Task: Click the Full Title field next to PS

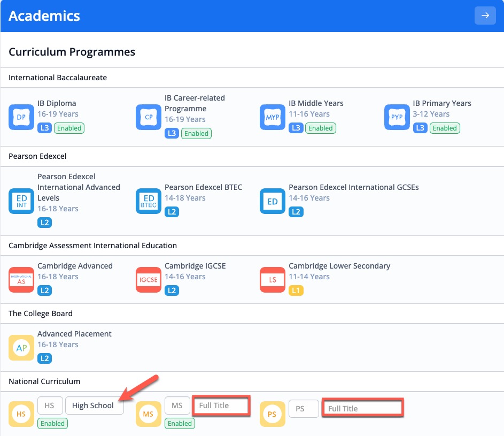Action: (x=362, y=408)
